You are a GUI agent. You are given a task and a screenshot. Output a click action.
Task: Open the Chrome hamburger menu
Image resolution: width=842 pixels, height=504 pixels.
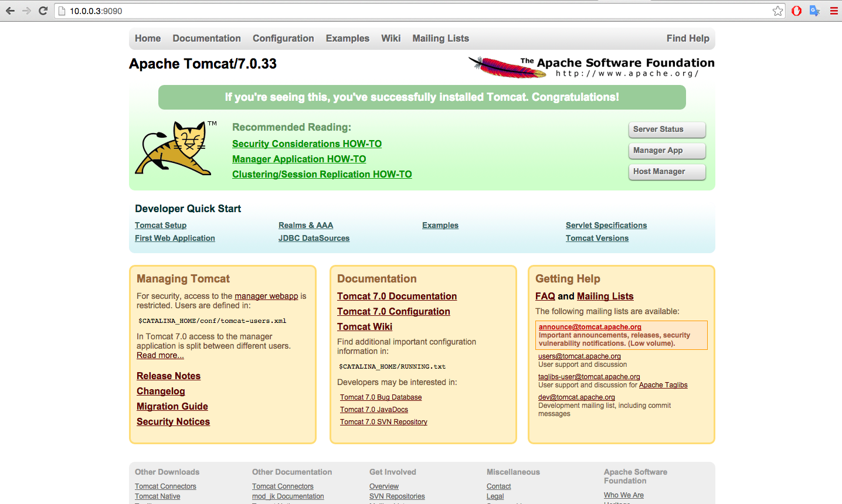tap(833, 11)
